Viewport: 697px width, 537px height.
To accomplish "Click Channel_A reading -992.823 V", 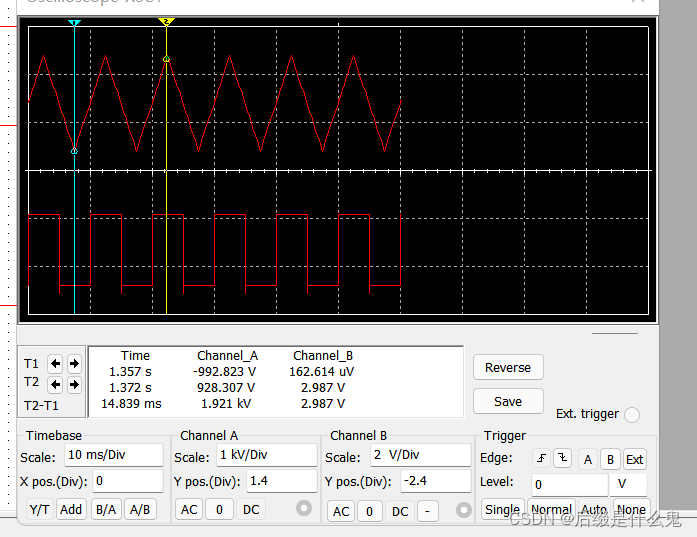I will tap(224, 372).
